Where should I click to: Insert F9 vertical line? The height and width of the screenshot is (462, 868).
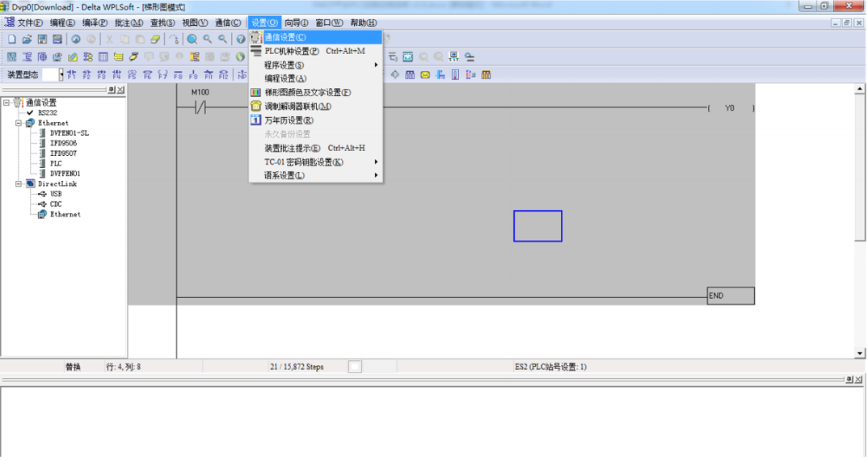click(x=193, y=74)
